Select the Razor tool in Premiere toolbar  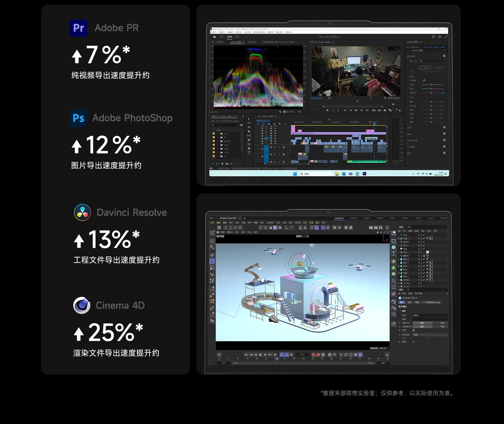click(x=249, y=131)
